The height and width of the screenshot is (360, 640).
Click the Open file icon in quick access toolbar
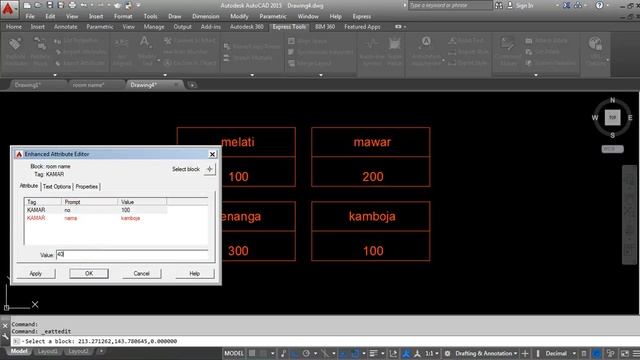38,5
